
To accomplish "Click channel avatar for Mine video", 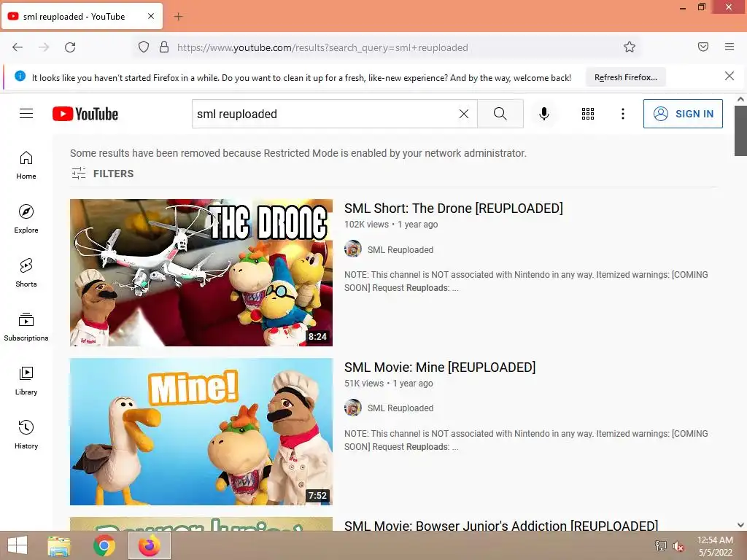I will click(353, 407).
